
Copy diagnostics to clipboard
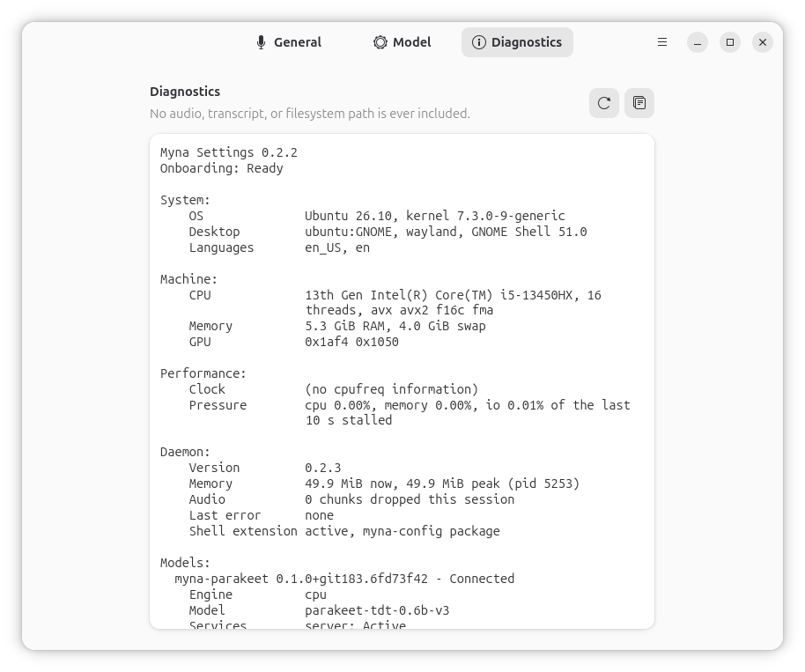pyautogui.click(x=639, y=103)
